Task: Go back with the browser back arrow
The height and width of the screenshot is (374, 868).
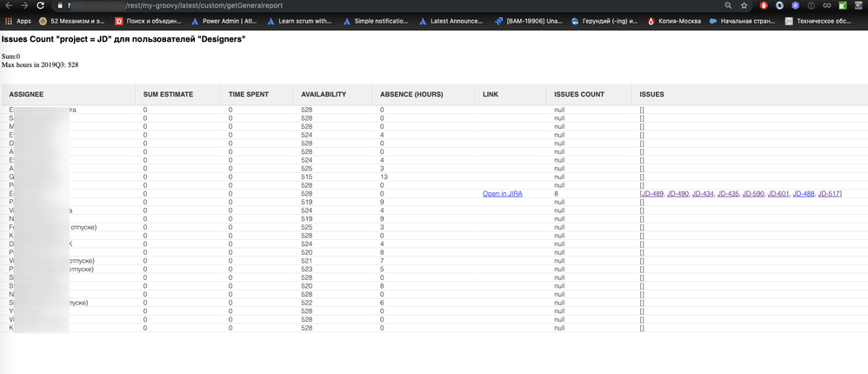Action: [x=9, y=5]
